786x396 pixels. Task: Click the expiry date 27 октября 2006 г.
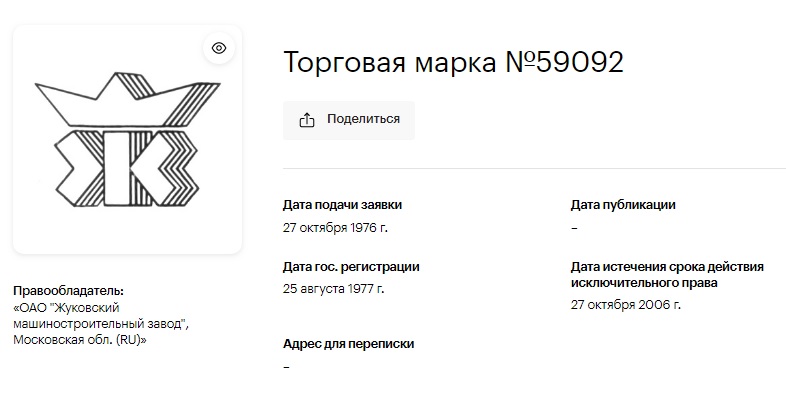pyautogui.click(x=626, y=305)
